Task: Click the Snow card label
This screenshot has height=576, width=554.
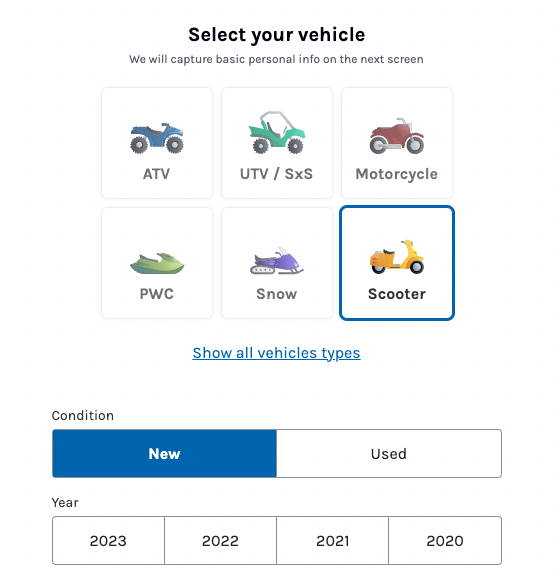Action: click(277, 294)
